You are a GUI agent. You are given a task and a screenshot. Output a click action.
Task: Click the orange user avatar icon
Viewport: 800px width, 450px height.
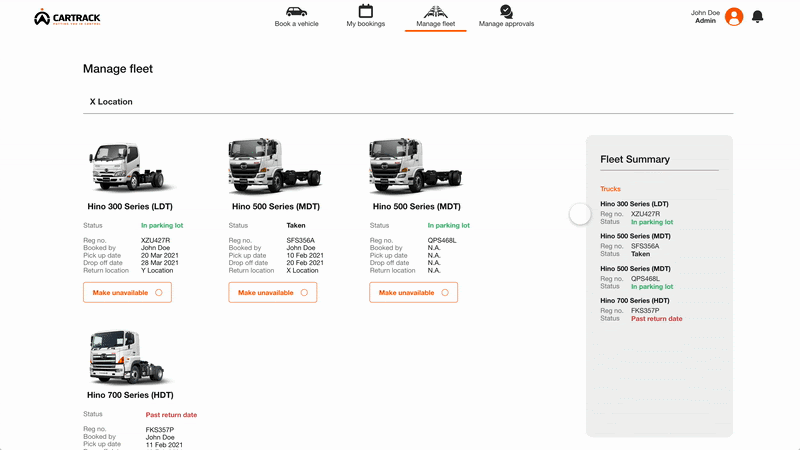point(734,17)
